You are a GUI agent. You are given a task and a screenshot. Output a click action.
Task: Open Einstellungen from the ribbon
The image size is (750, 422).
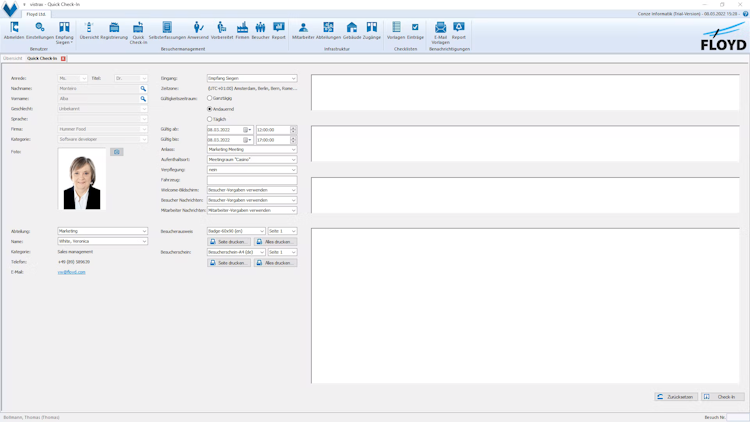(x=40, y=30)
